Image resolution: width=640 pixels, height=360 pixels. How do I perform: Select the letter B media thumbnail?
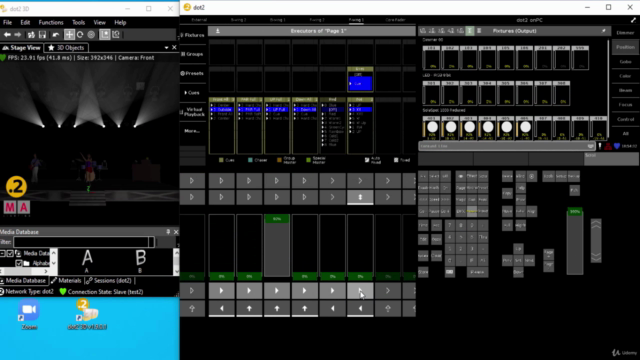click(140, 261)
